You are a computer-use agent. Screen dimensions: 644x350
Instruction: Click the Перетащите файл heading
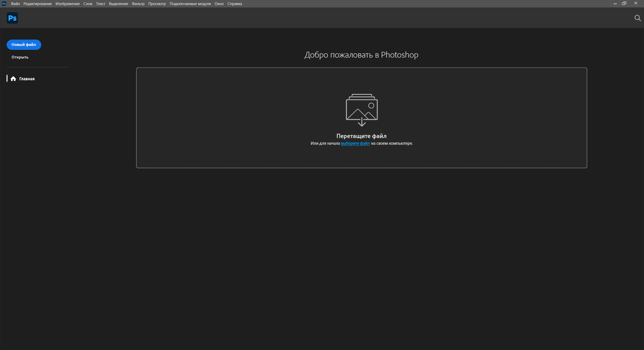point(361,136)
